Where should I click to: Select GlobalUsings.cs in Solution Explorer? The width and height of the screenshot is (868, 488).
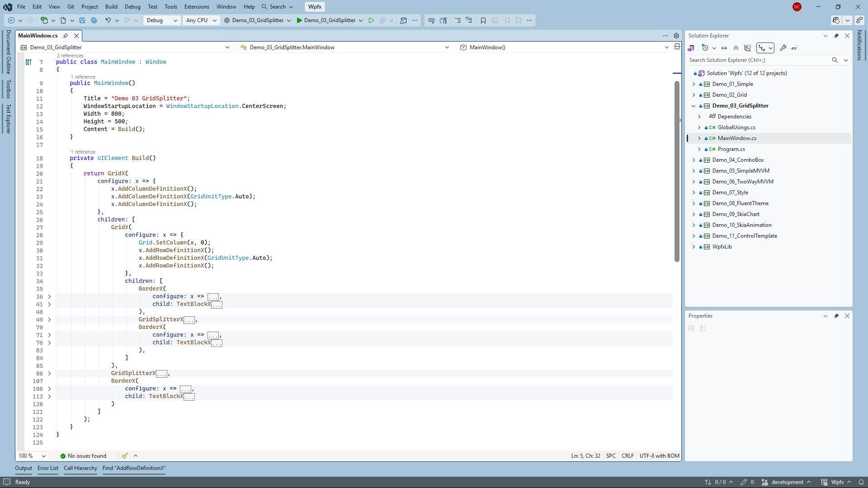(x=736, y=127)
